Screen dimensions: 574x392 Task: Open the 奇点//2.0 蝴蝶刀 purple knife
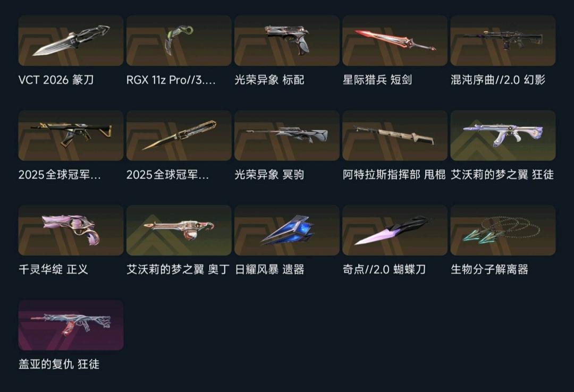(394, 230)
